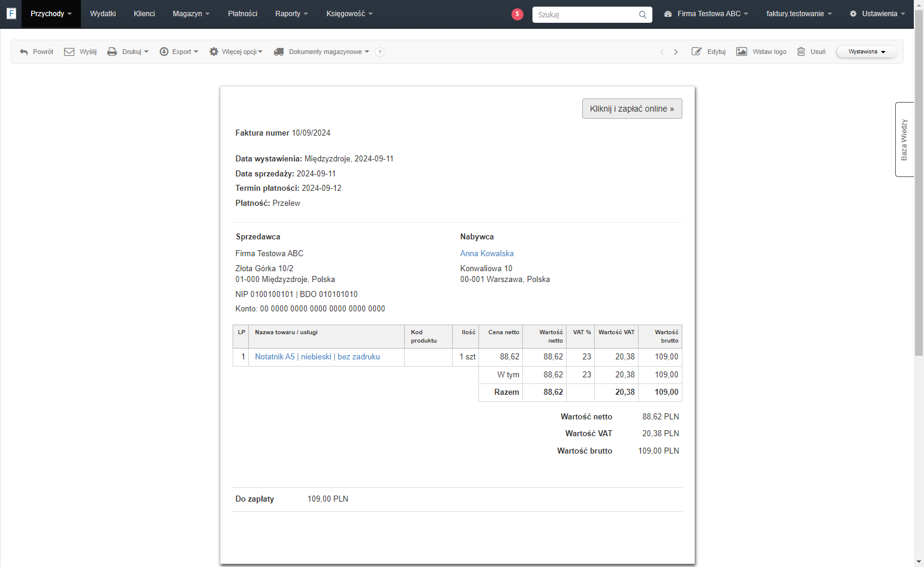The height and width of the screenshot is (567, 924).
Task: Click the NIP 0100100101 text
Action: point(264,295)
